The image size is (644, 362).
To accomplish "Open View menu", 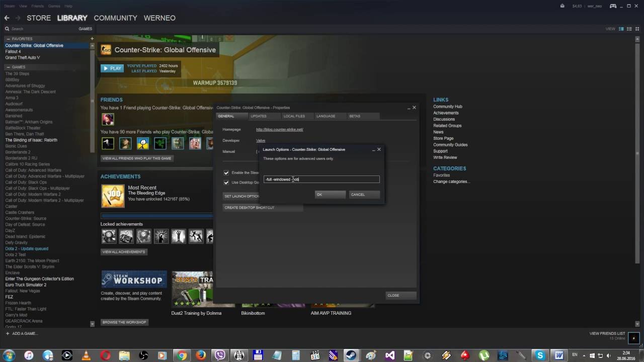I will pos(23,6).
